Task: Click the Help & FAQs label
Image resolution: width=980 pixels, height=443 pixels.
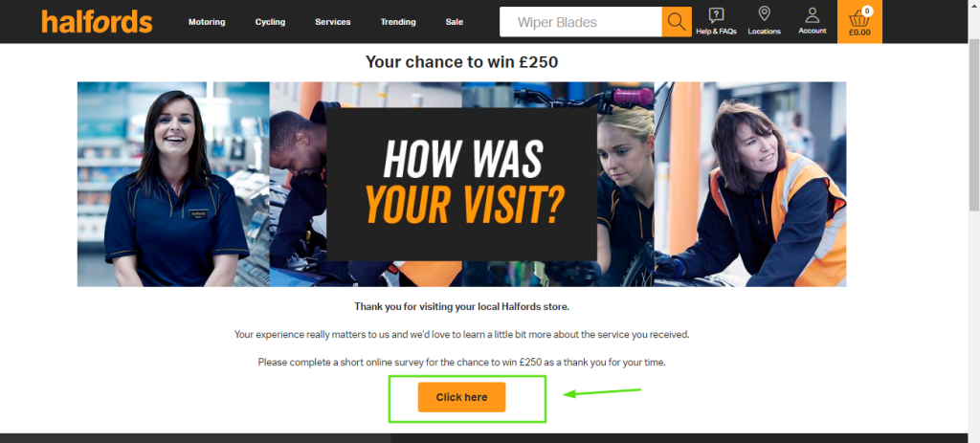Action: 716,32
